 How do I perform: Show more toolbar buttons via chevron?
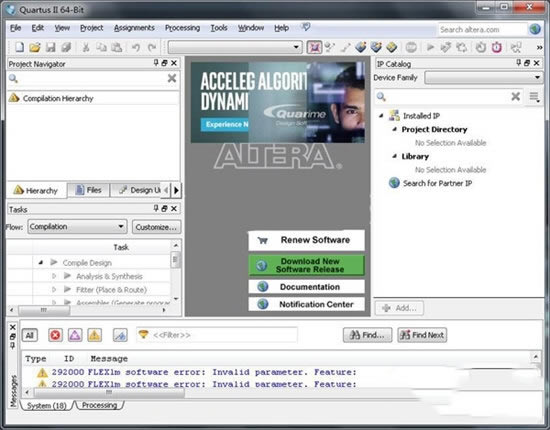pyautogui.click(x=539, y=47)
